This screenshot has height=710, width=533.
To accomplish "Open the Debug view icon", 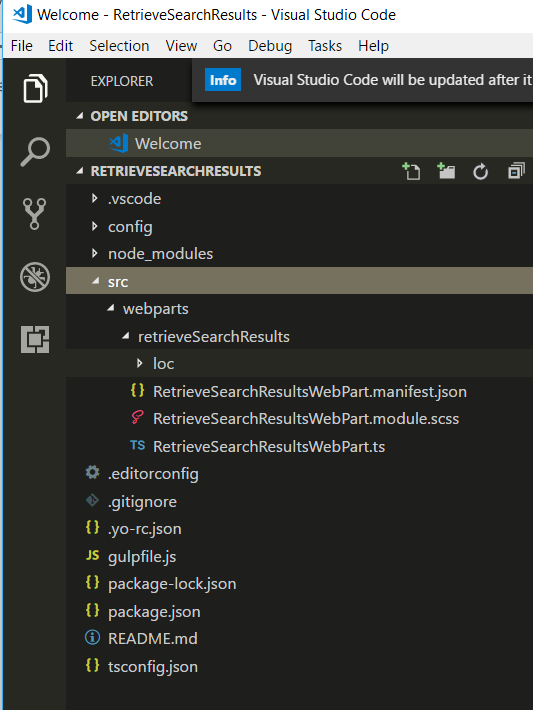I will tap(35, 277).
